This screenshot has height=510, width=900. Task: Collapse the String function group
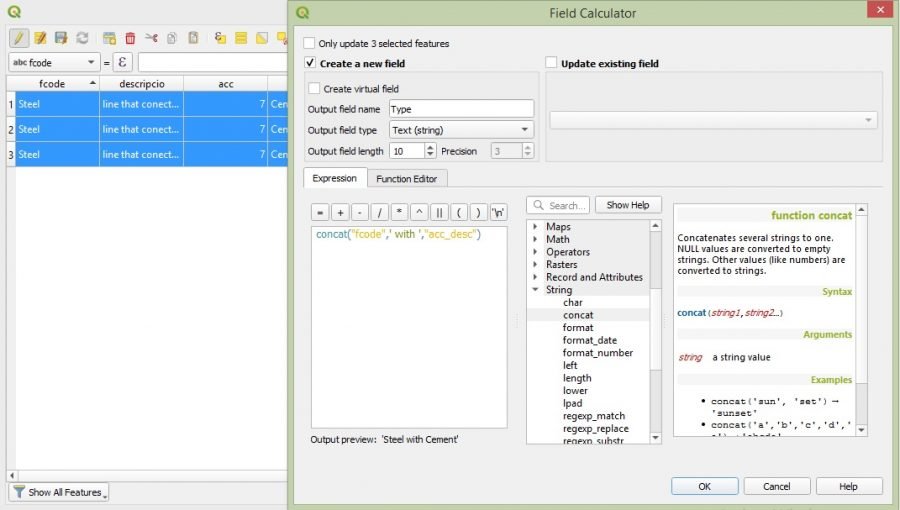(x=536, y=290)
